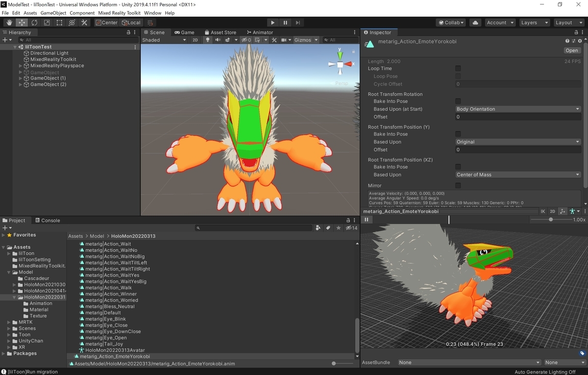This screenshot has width=588, height=375.
Task: Click the Step frame button
Action: pyautogui.click(x=298, y=23)
